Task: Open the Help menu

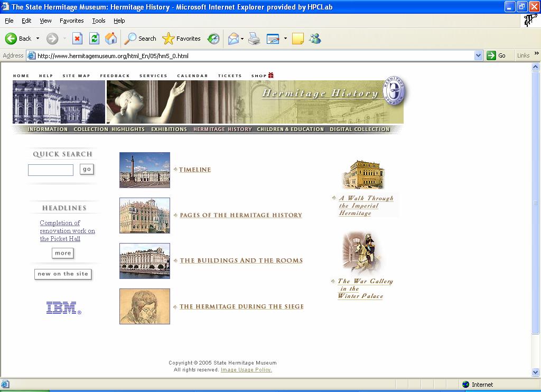Action: pos(119,21)
